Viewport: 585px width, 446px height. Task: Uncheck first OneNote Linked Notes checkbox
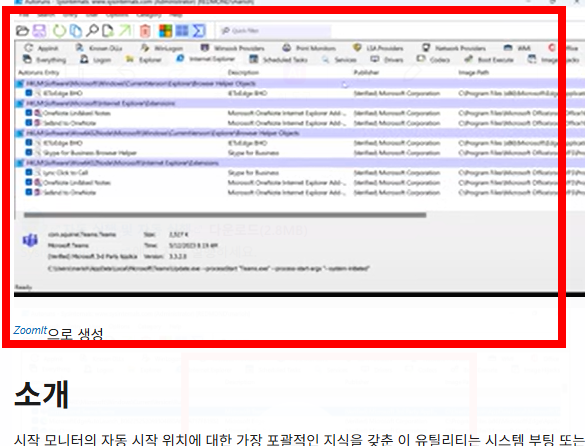(29, 112)
